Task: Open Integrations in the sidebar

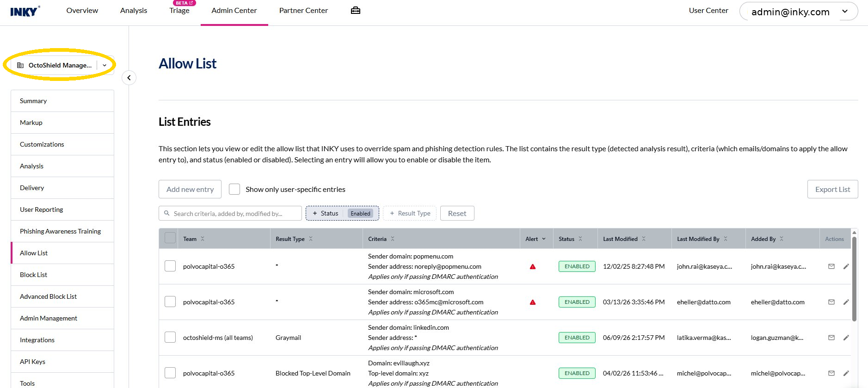Action: coord(62,340)
